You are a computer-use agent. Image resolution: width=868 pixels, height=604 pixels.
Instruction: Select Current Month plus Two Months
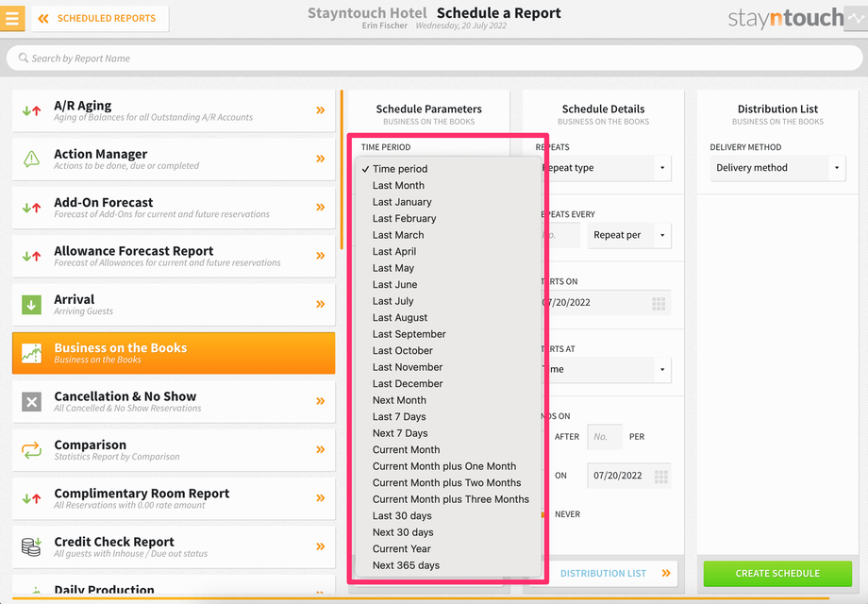[448, 483]
